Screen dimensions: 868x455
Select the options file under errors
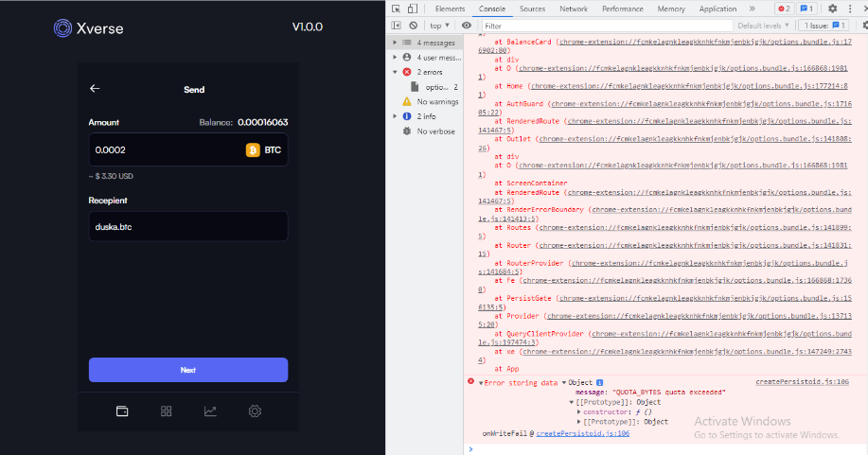tap(425, 87)
